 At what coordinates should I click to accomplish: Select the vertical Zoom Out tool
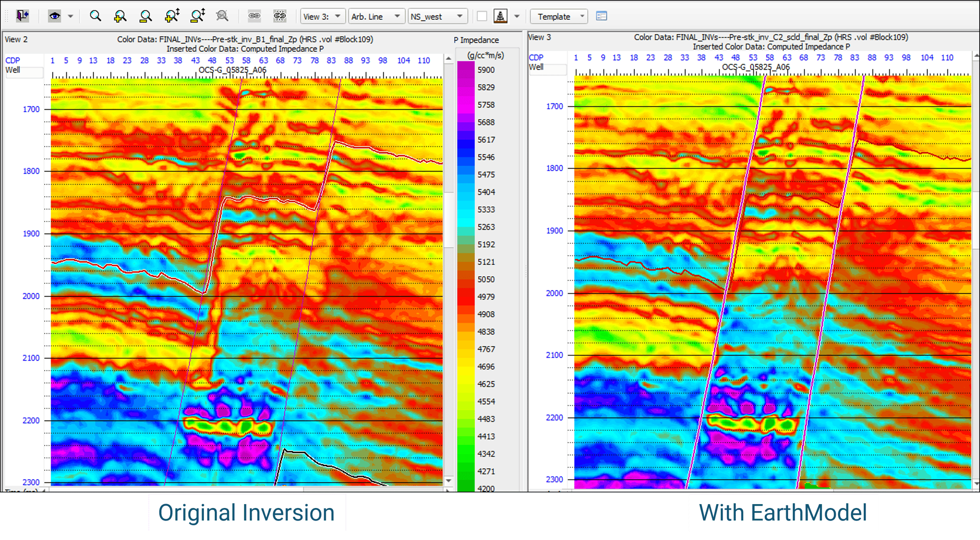(x=198, y=16)
